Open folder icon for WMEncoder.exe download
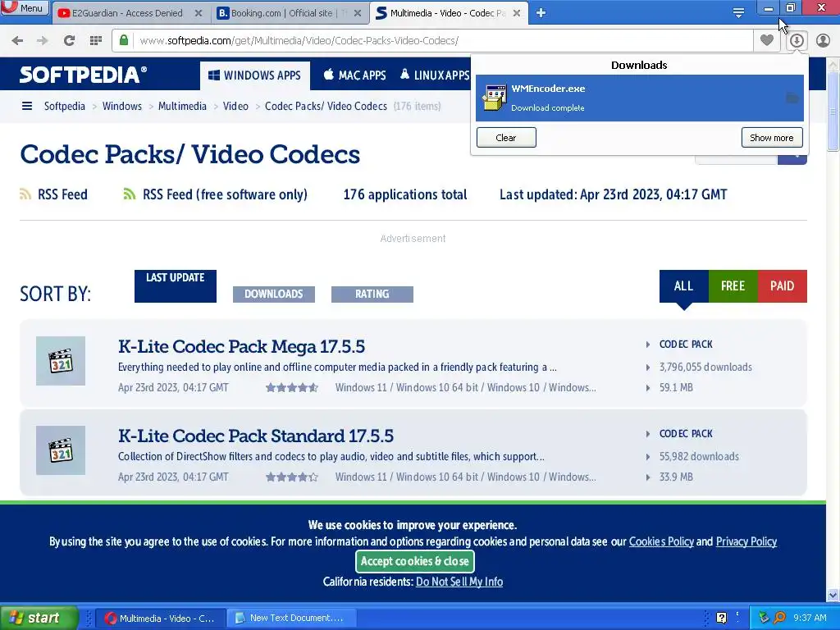The height and width of the screenshot is (630, 840). point(792,98)
